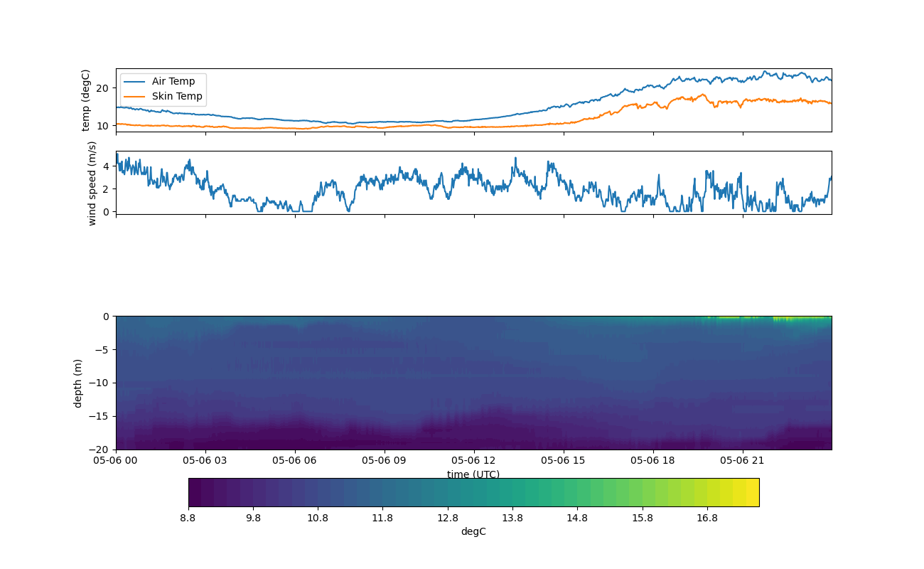Click the "05-06 12" time tick label
Viewport: 924px width, 569px height.
[474, 460]
